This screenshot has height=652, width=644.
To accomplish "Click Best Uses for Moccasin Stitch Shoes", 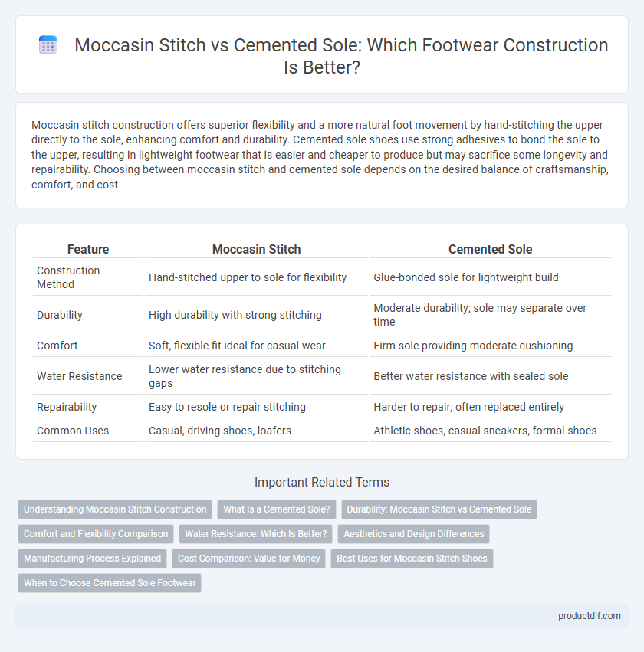I will tap(412, 559).
